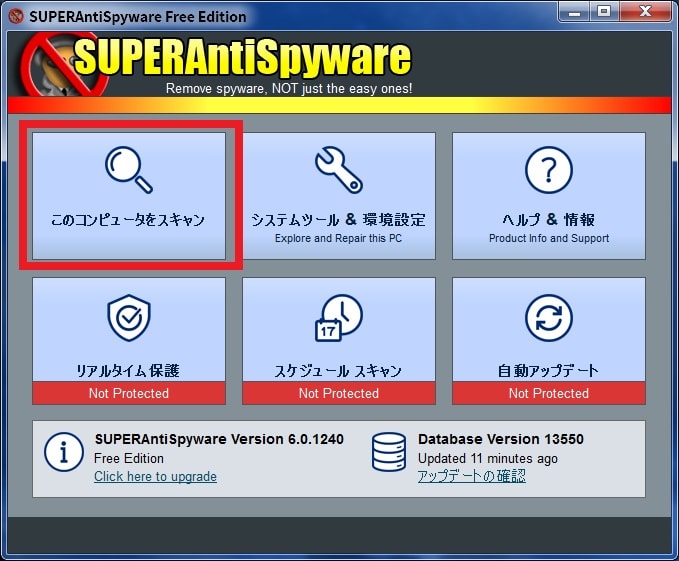Image resolution: width=679 pixels, height=561 pixels.
Task: Click the database stack icon
Action: [x=389, y=452]
